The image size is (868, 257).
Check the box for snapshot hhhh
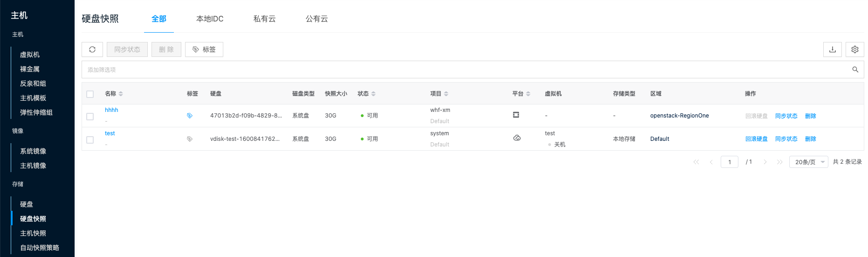click(x=90, y=117)
